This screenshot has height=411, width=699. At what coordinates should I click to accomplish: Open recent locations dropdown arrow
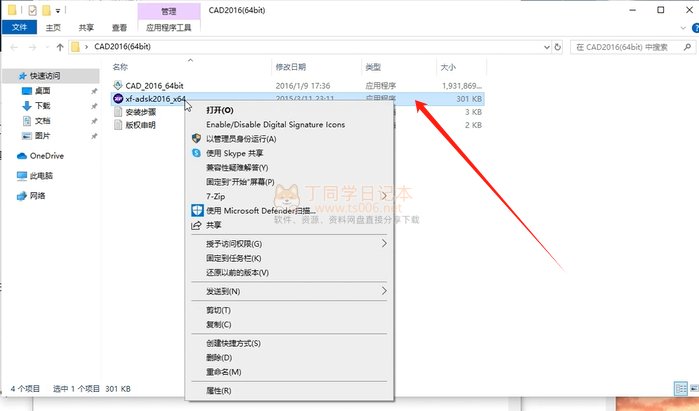[x=47, y=47]
